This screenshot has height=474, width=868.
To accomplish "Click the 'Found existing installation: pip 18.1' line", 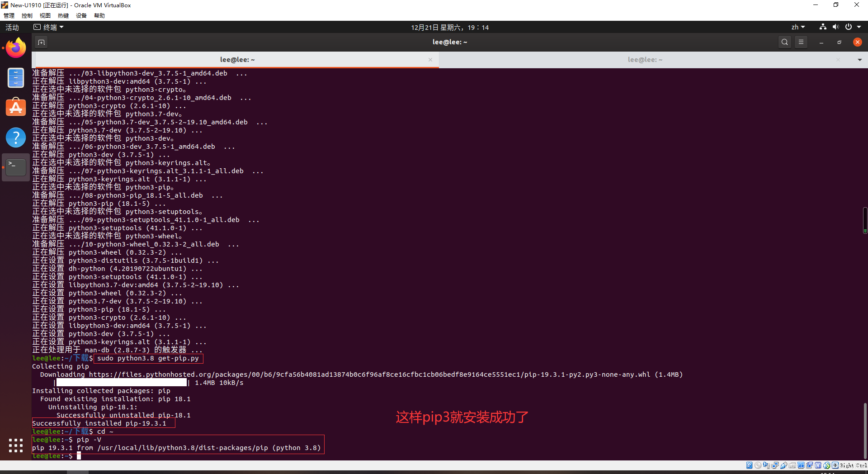I will (115, 399).
